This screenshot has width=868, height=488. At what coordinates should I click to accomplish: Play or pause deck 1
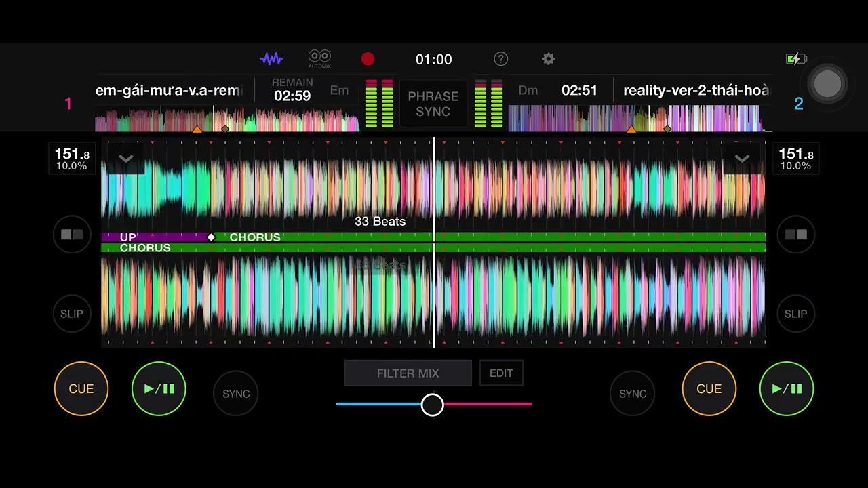pyautogui.click(x=159, y=388)
